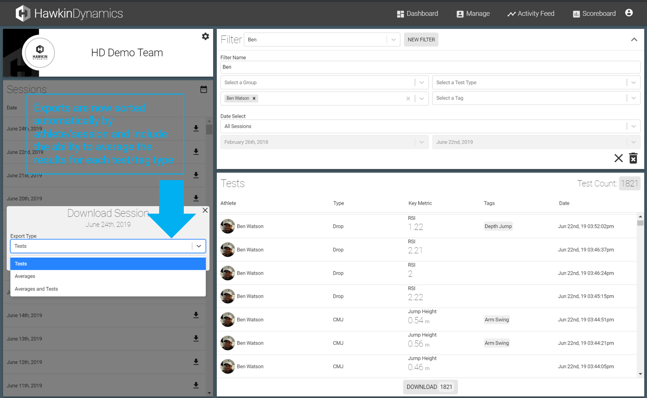The height and width of the screenshot is (398, 647).
Task: Click date Jun 22nd, 19 03:46:24pm
Action: tap(586, 273)
